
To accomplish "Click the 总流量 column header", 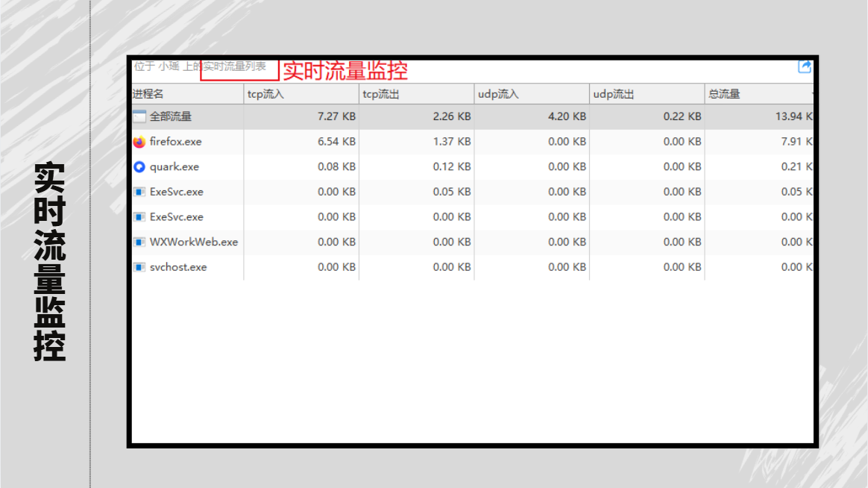I will click(759, 94).
